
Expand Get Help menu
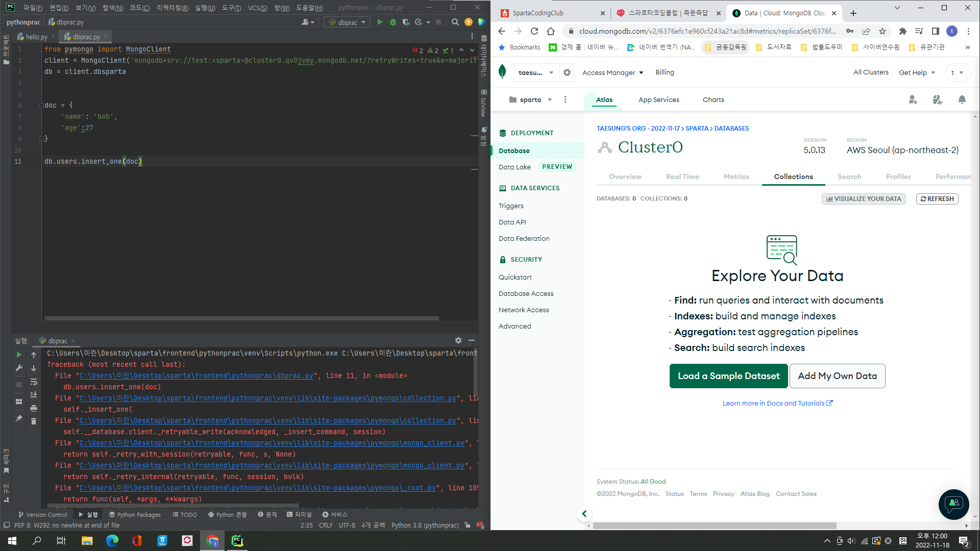pyautogui.click(x=917, y=72)
